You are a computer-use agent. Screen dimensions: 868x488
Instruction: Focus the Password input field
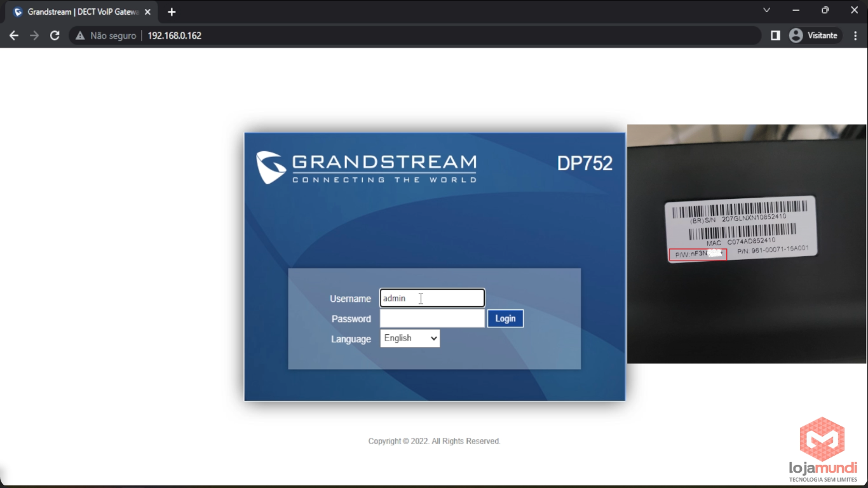coord(432,318)
